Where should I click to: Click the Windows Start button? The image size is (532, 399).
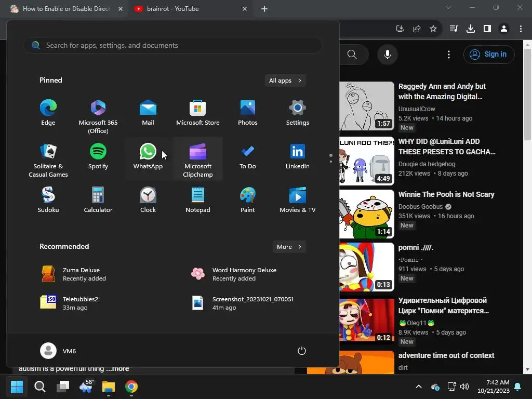pyautogui.click(x=17, y=387)
